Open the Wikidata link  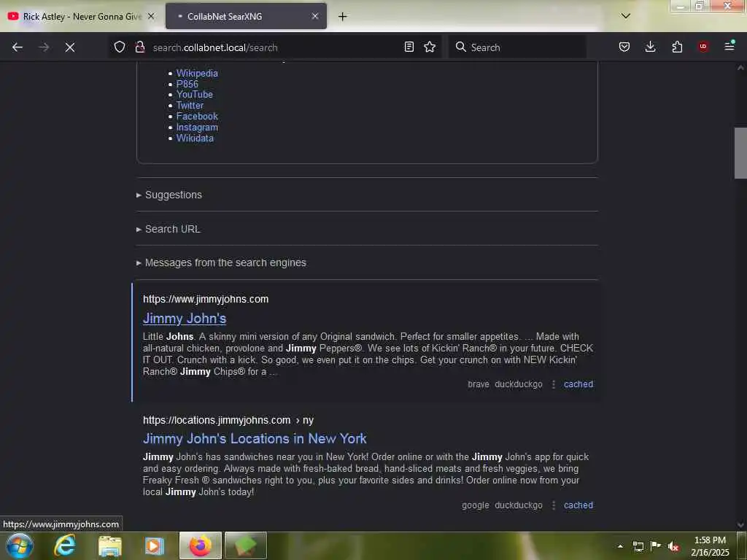tap(195, 138)
